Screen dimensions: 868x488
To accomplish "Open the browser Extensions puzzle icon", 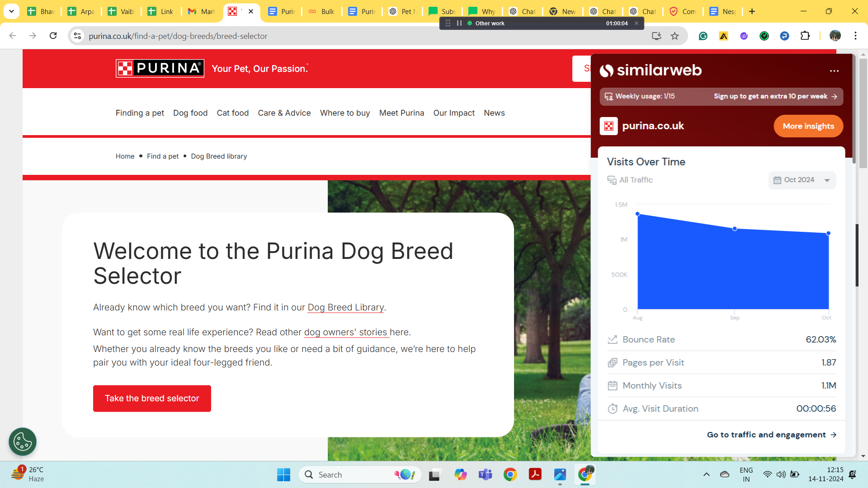I will click(805, 36).
